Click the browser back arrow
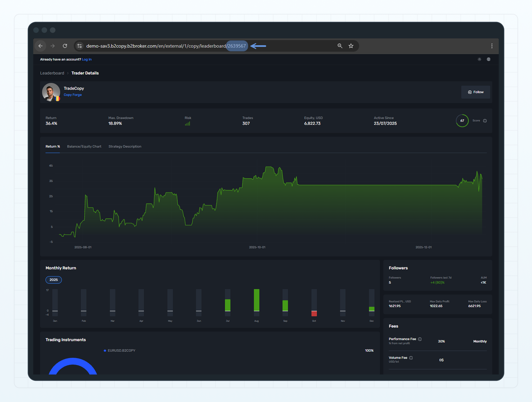This screenshot has width=532, height=402. [x=40, y=46]
